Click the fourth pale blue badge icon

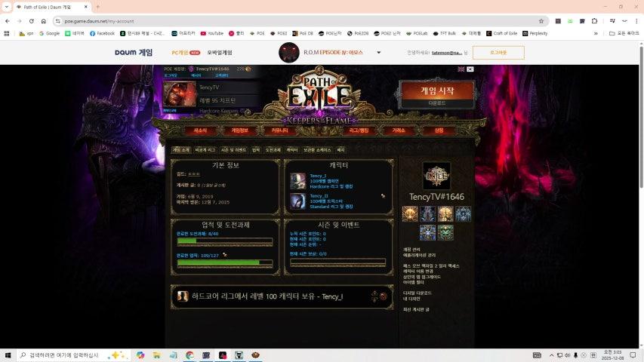463,214
